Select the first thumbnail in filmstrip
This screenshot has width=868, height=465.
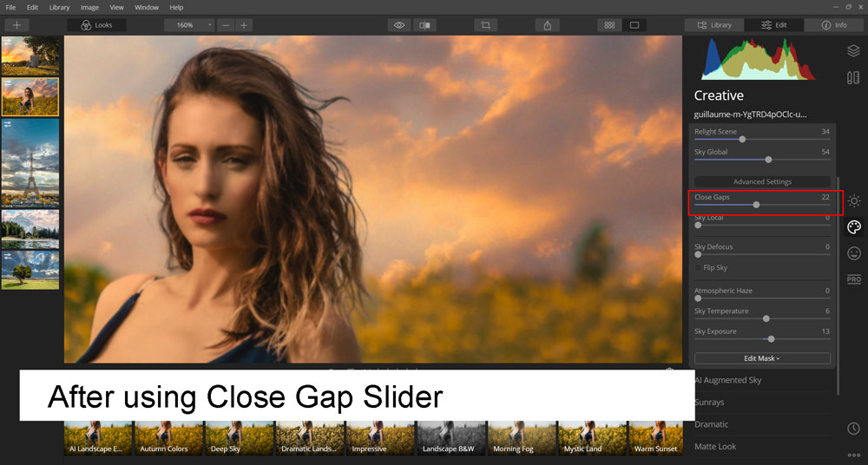(30, 56)
